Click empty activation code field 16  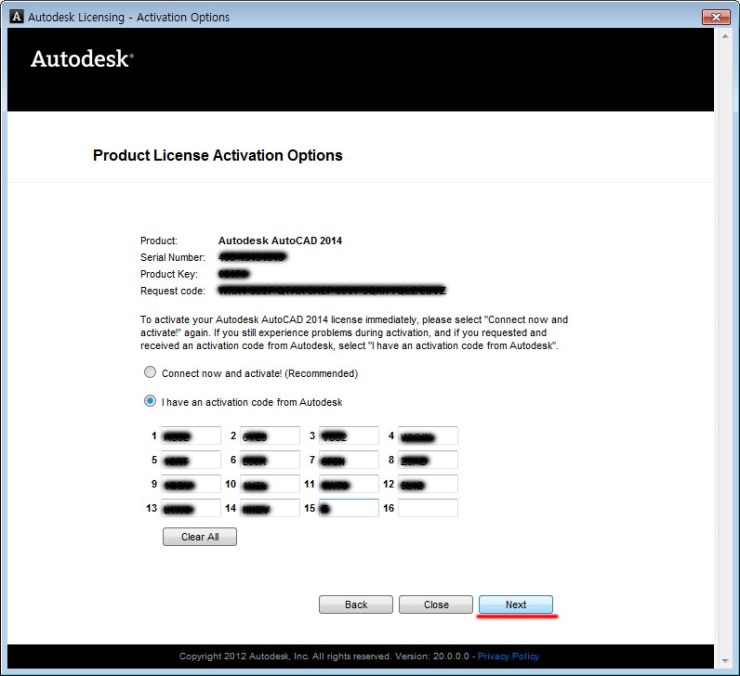428,508
